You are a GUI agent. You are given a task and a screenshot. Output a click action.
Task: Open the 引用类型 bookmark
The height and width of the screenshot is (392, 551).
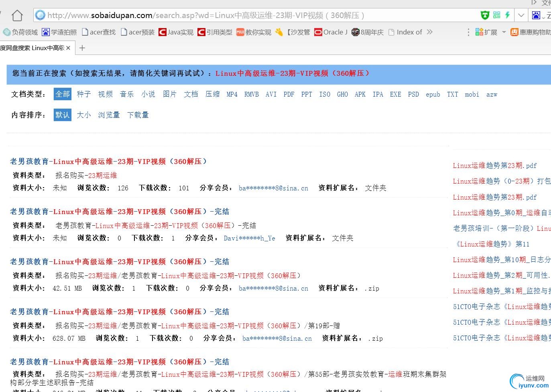point(215,32)
